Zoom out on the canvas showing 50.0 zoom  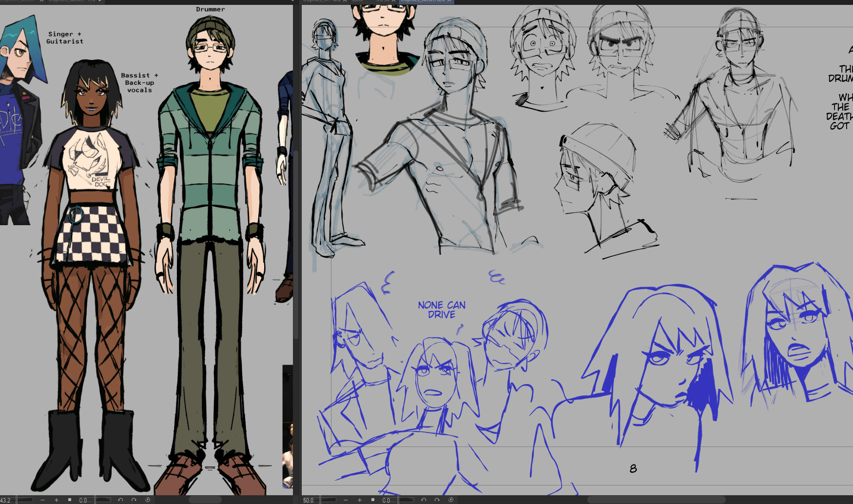click(x=346, y=500)
